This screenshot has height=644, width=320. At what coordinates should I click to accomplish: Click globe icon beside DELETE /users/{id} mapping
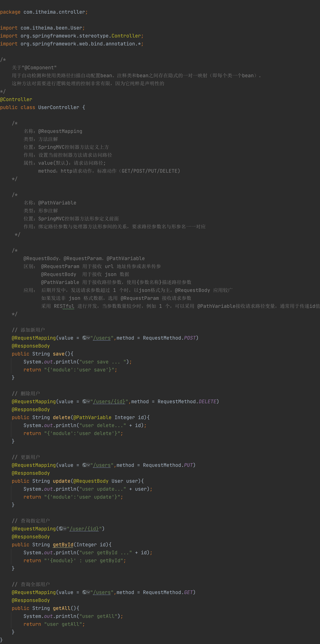coord(85,401)
